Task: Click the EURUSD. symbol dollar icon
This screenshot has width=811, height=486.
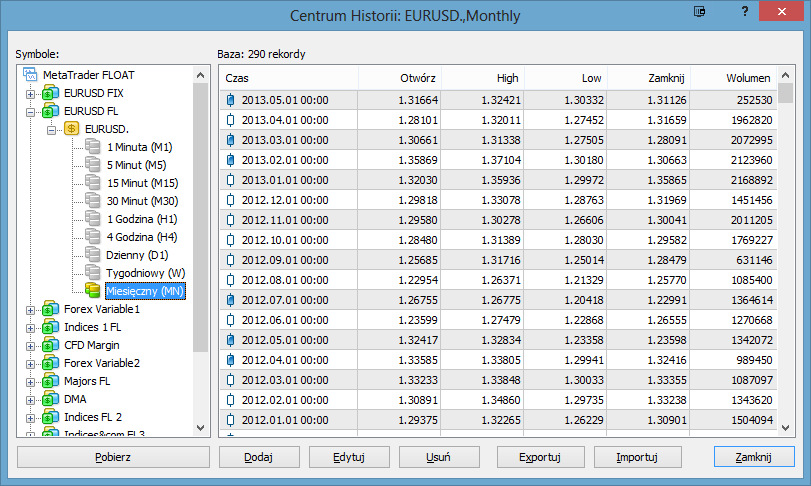Action: click(x=71, y=129)
